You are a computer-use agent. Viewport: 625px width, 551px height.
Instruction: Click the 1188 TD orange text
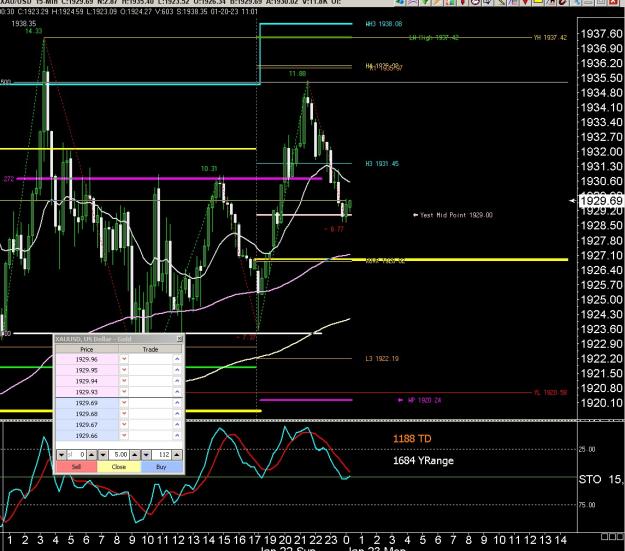[412, 439]
